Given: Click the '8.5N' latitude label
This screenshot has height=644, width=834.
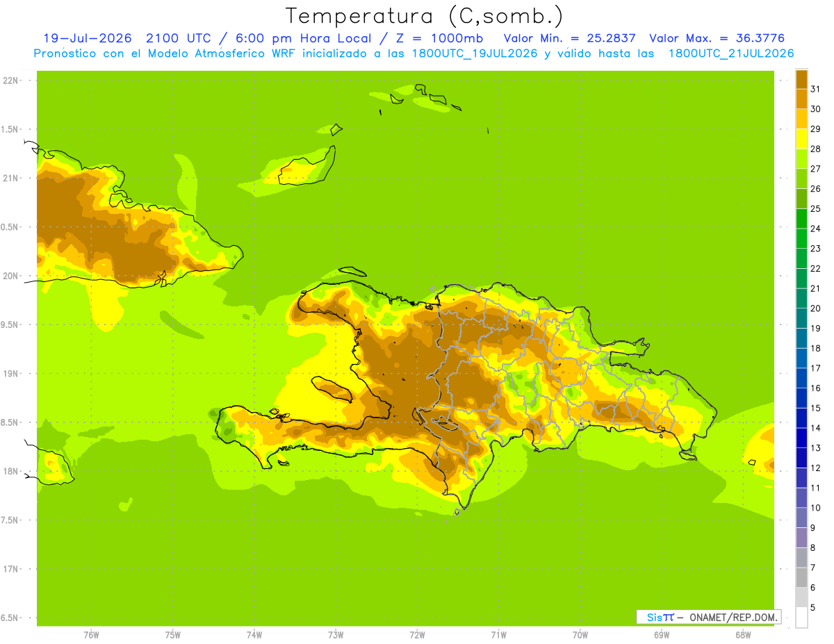Looking at the screenshot, I should [x=9, y=422].
